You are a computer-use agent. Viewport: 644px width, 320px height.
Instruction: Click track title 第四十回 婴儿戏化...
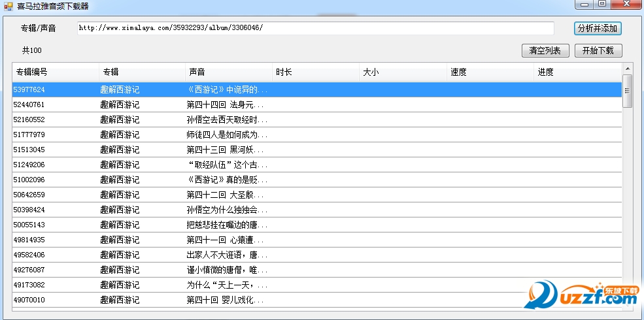point(225,300)
